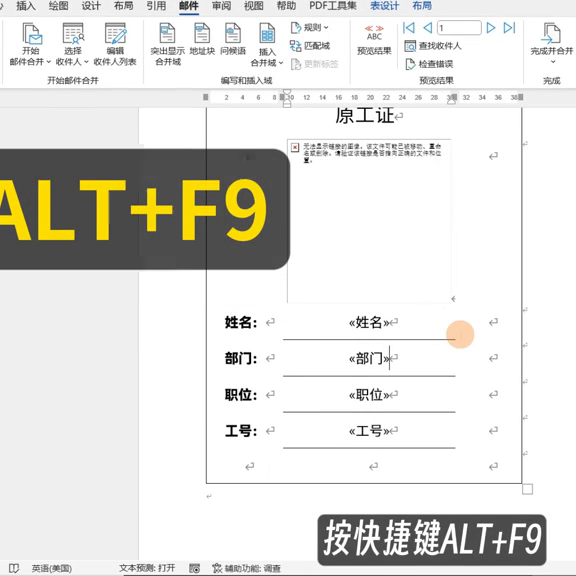Expand the 选择收件人 dropdown arrow
Image resolution: width=576 pixels, height=576 pixels.
point(86,62)
